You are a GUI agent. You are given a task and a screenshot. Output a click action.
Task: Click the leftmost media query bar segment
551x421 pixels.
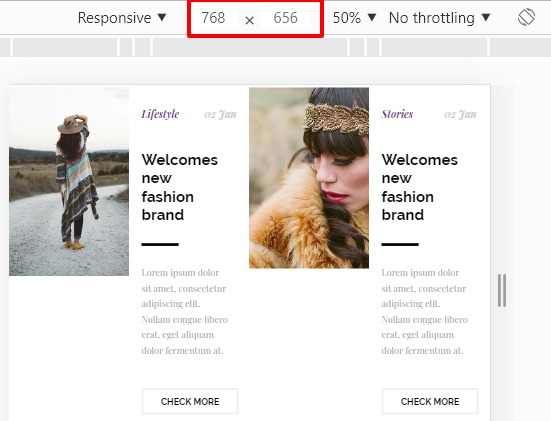(x=5, y=47)
